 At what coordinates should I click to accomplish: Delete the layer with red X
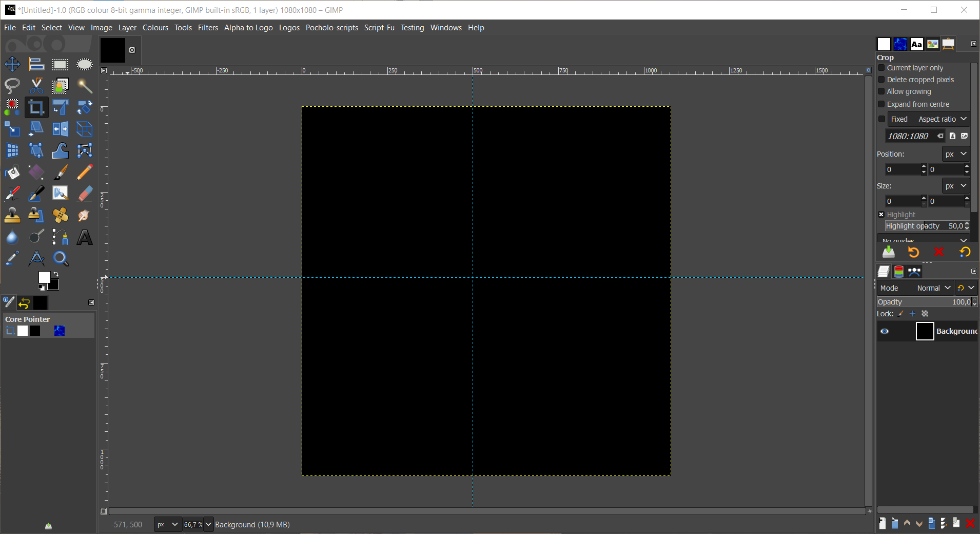click(x=970, y=523)
